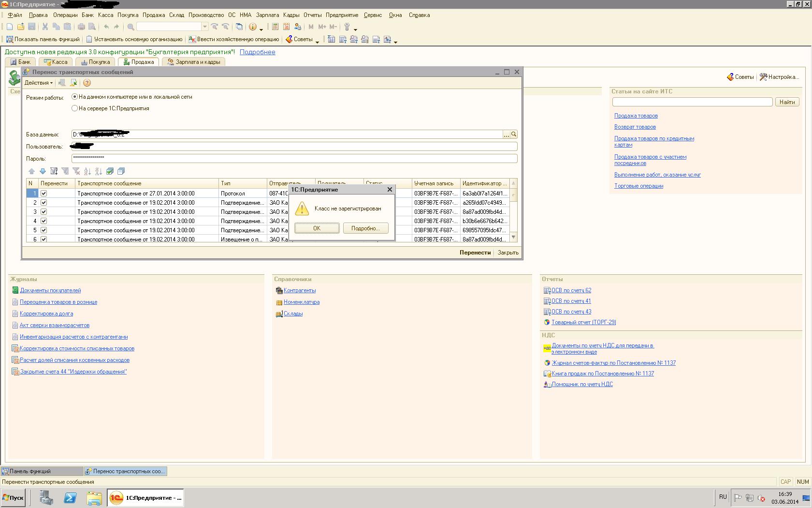
Task: Open the Отчеты menu
Action: tap(313, 15)
